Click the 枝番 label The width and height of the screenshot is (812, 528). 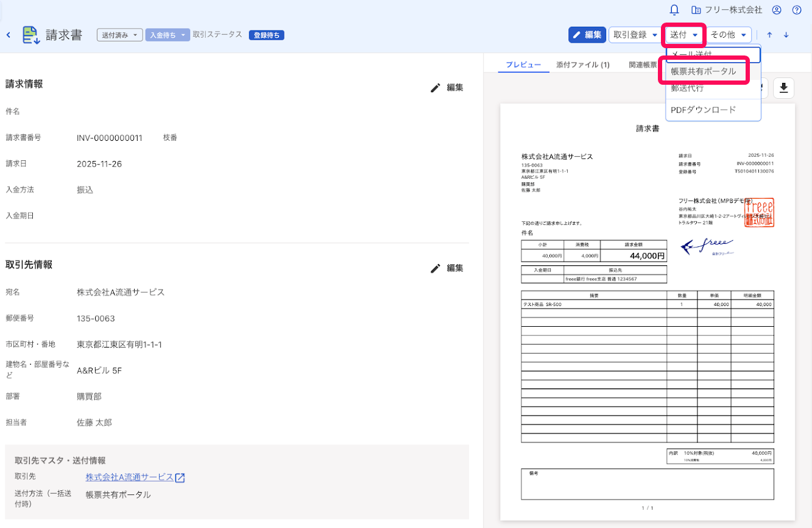tap(171, 138)
